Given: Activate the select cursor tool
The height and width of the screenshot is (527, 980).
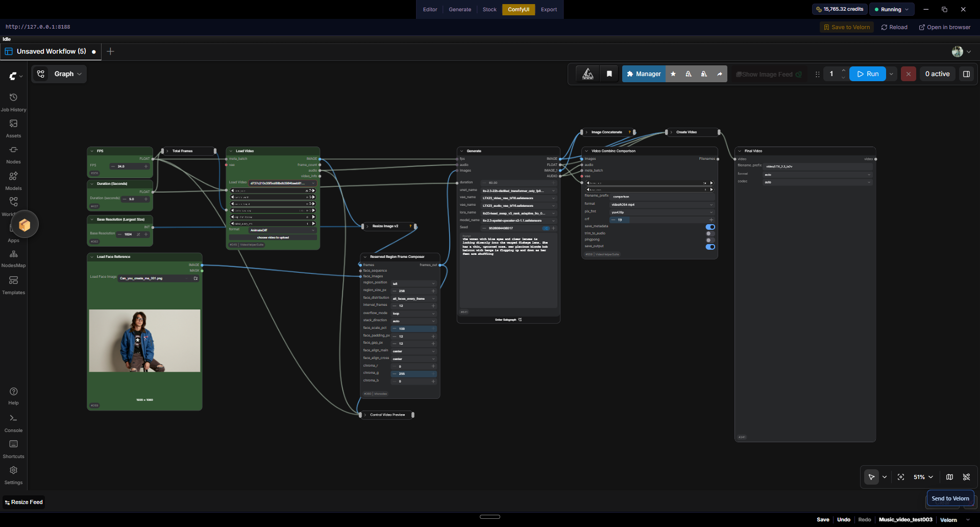Looking at the screenshot, I should (x=871, y=477).
